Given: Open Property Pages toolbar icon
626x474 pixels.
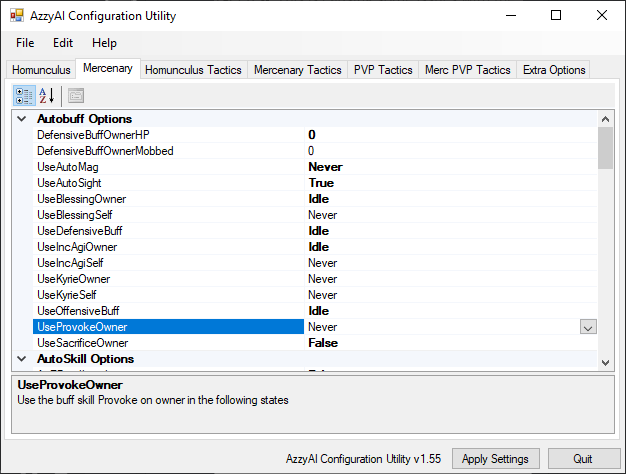Looking at the screenshot, I should [x=76, y=96].
